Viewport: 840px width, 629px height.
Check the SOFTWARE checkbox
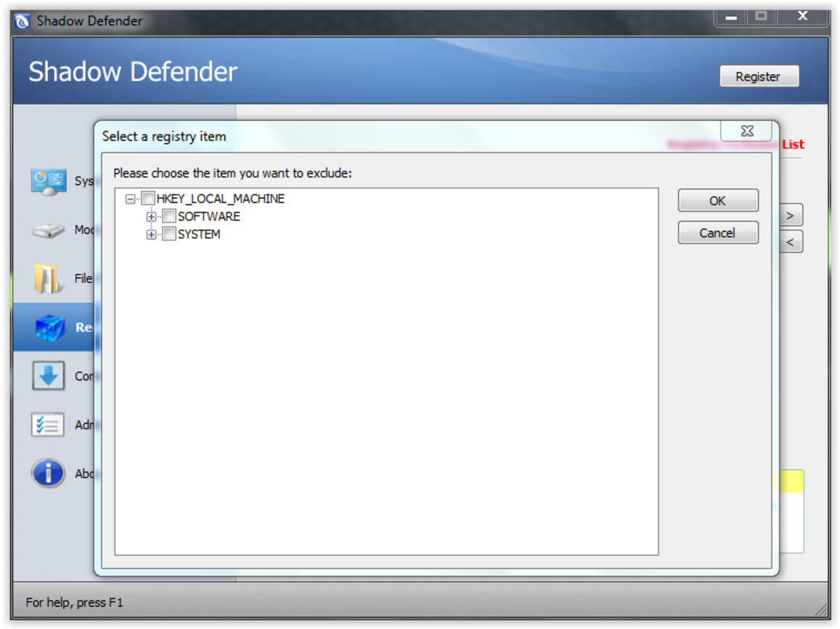pyautogui.click(x=169, y=216)
